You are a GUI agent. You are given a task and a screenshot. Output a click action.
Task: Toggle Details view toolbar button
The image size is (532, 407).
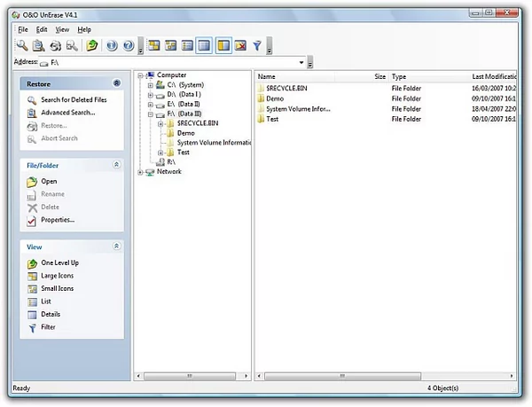click(204, 45)
